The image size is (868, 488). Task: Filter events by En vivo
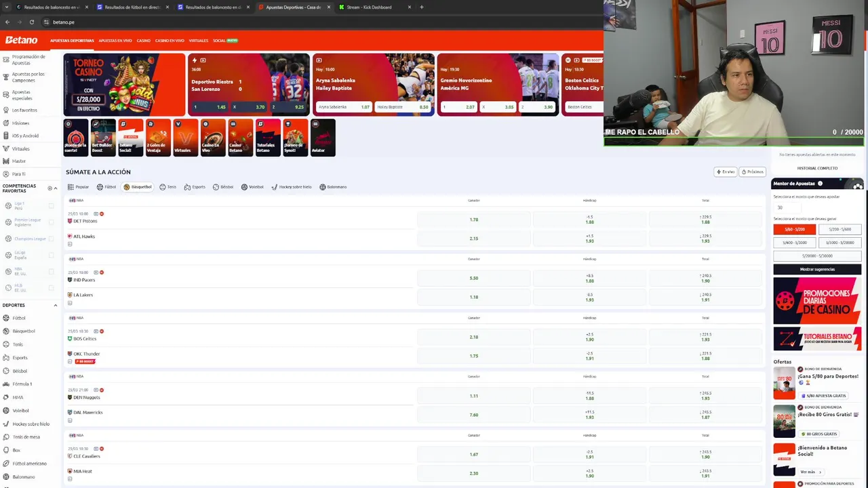[x=725, y=172]
